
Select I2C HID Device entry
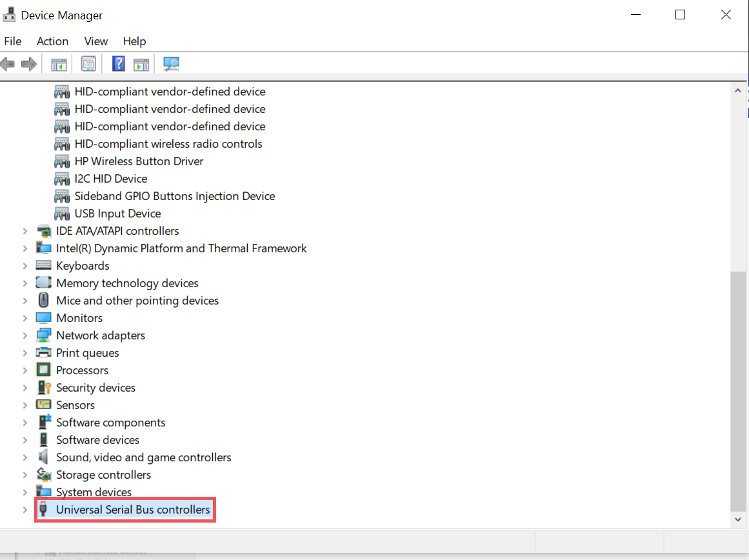click(111, 179)
